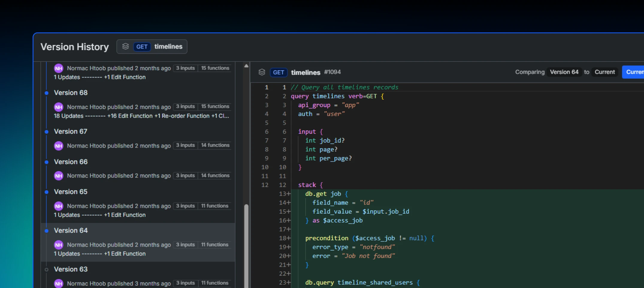Select the hollow Version 63 timeline dot
The image size is (644, 288).
click(x=46, y=269)
